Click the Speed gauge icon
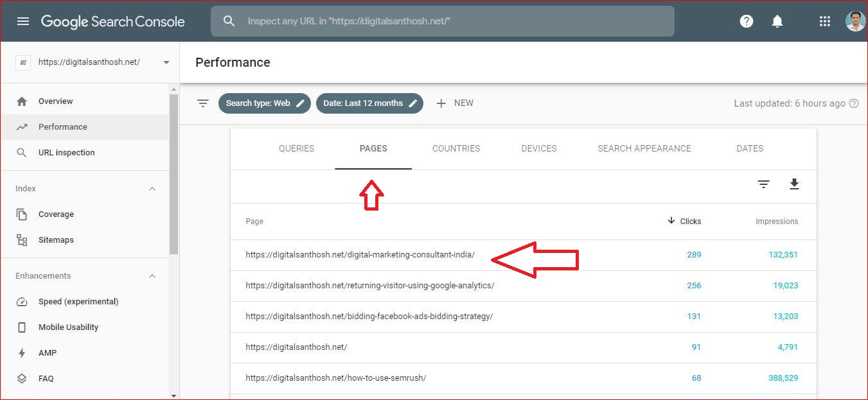The height and width of the screenshot is (400, 868). [22, 302]
